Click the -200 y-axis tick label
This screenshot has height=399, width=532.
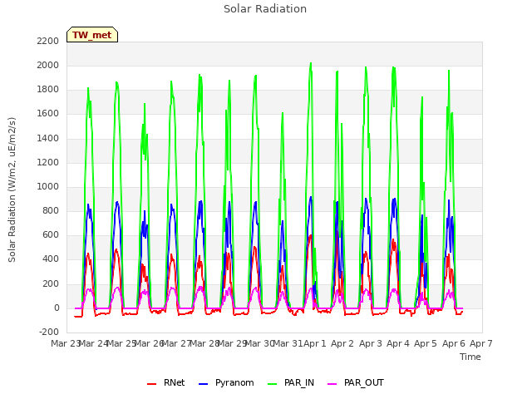pos(49,332)
